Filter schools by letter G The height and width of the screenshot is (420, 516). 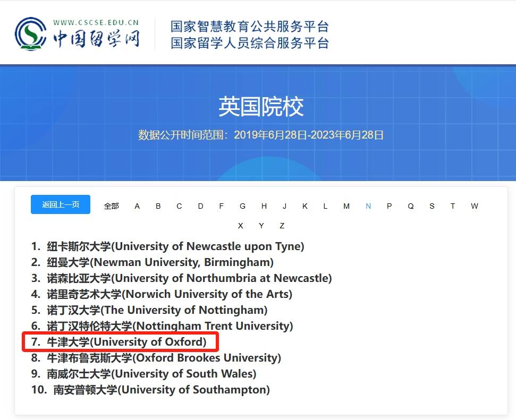pos(242,206)
